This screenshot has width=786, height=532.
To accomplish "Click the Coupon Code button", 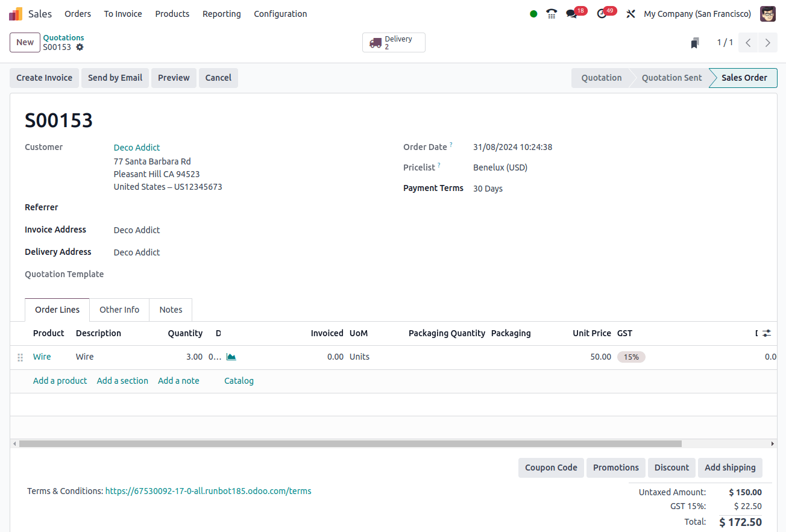I will pos(551,468).
